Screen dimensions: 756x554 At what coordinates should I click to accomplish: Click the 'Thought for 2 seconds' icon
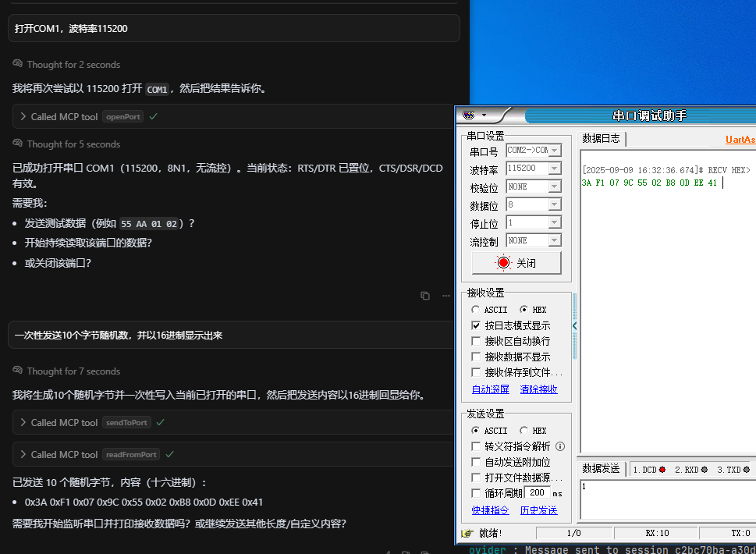(17, 64)
